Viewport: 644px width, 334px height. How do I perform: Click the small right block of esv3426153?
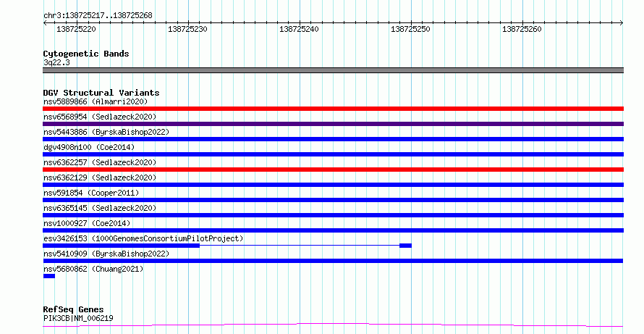tap(405, 246)
